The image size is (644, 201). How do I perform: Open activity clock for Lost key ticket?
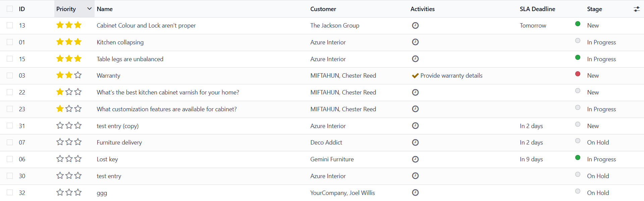[415, 159]
